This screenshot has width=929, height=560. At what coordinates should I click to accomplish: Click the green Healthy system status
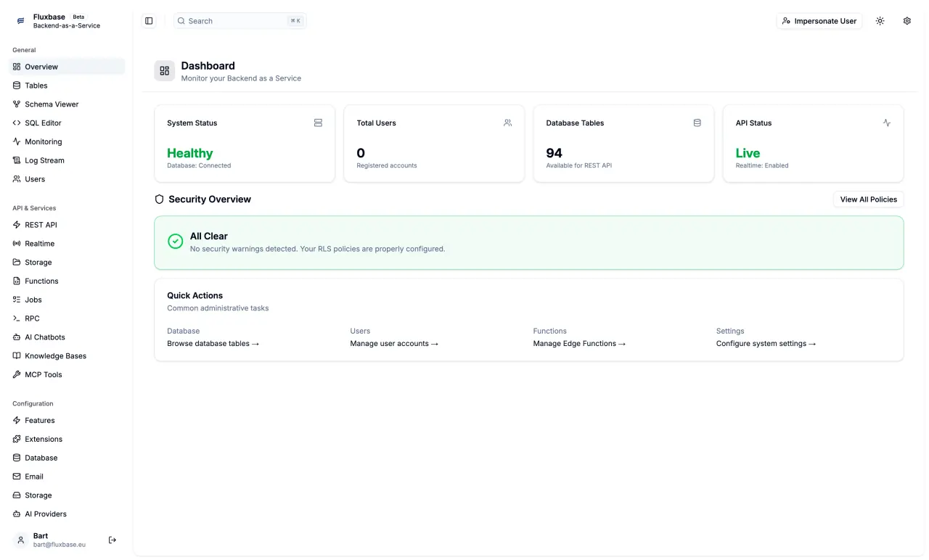189,153
